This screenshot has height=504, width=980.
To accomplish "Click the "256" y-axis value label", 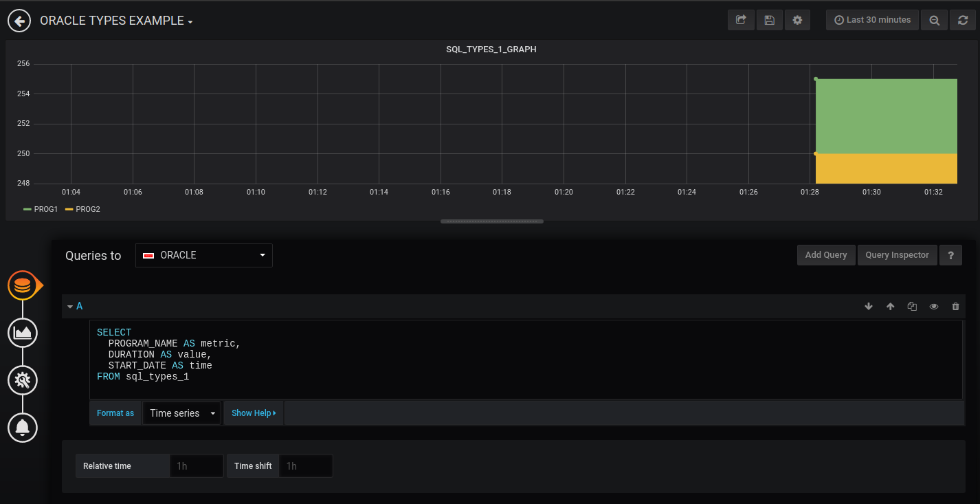I will 23,64.
